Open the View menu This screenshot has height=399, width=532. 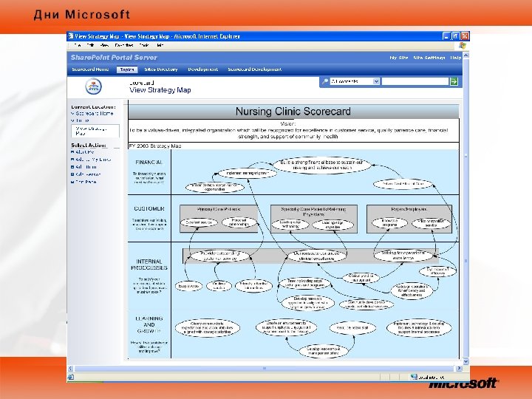[x=104, y=45]
